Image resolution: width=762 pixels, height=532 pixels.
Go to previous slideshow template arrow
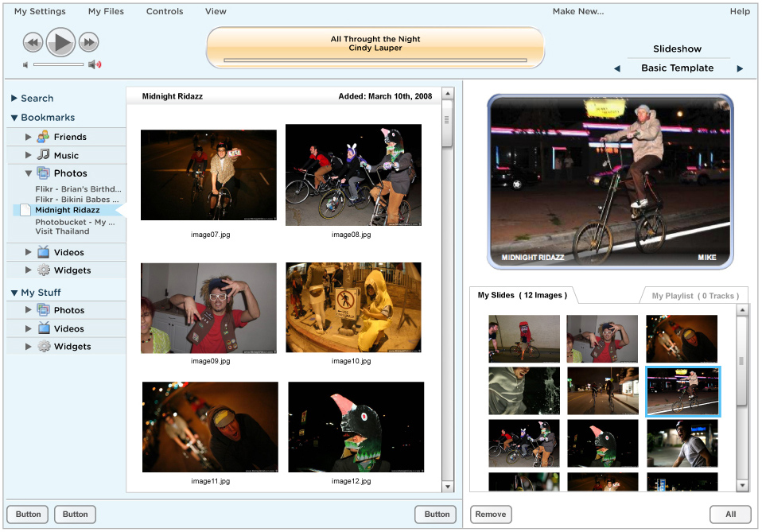coord(616,68)
